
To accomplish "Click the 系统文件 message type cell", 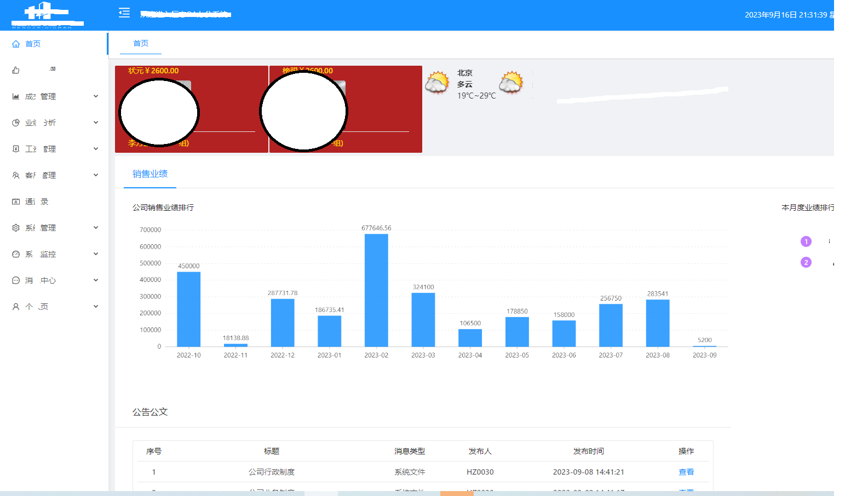I will (x=410, y=472).
